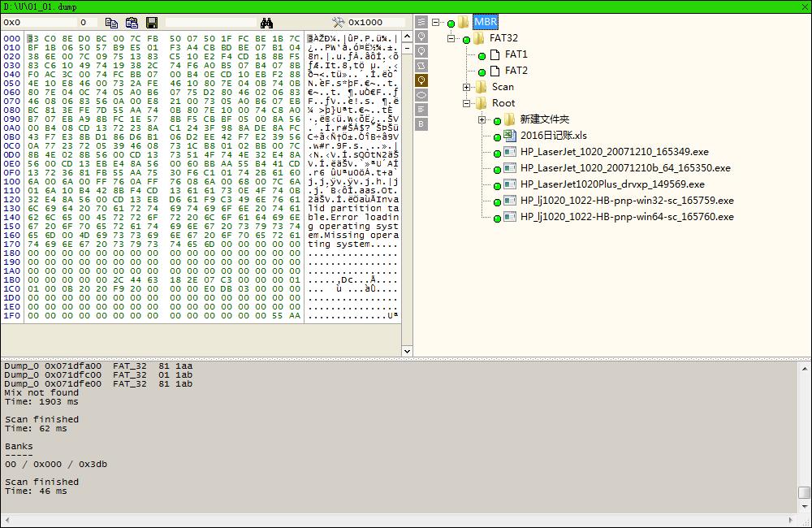Screen dimensions: 812x528
Task: Collapse the FAT32 tree node
Action: tap(451, 38)
